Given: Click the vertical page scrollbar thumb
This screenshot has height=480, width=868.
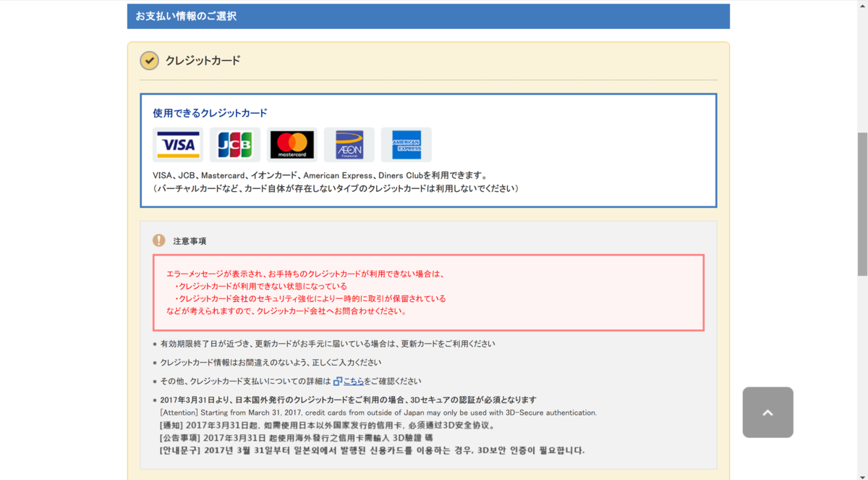Looking at the screenshot, I should [x=862, y=204].
